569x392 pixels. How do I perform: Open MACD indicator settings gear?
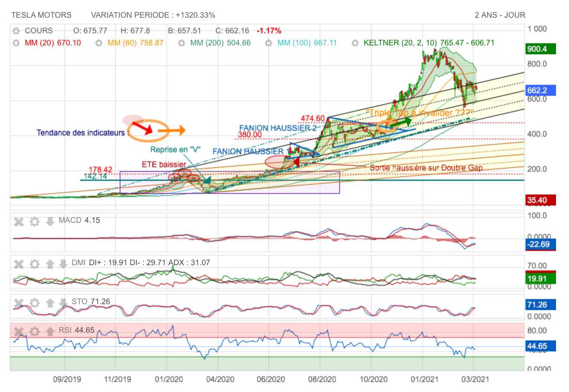point(35,222)
